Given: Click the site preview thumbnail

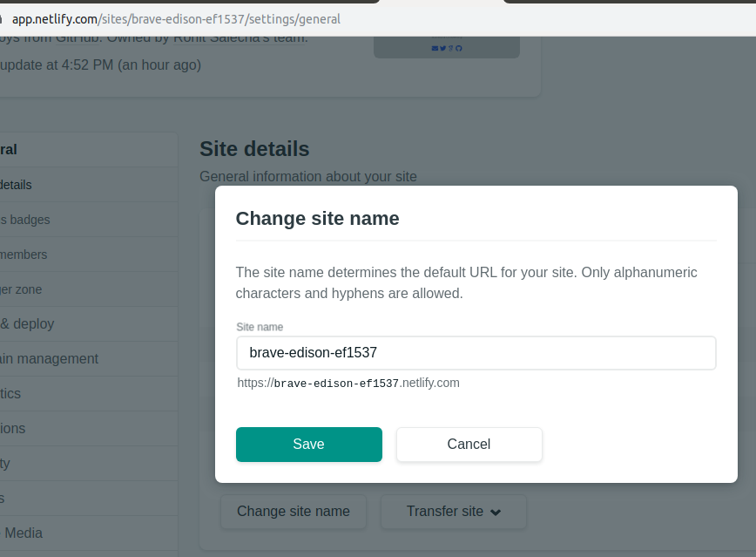Looking at the screenshot, I should tap(447, 47).
